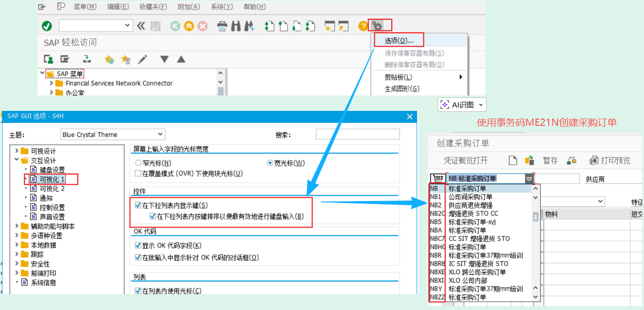Open the 系统(Y) menu
The image size is (644, 310).
222,7
